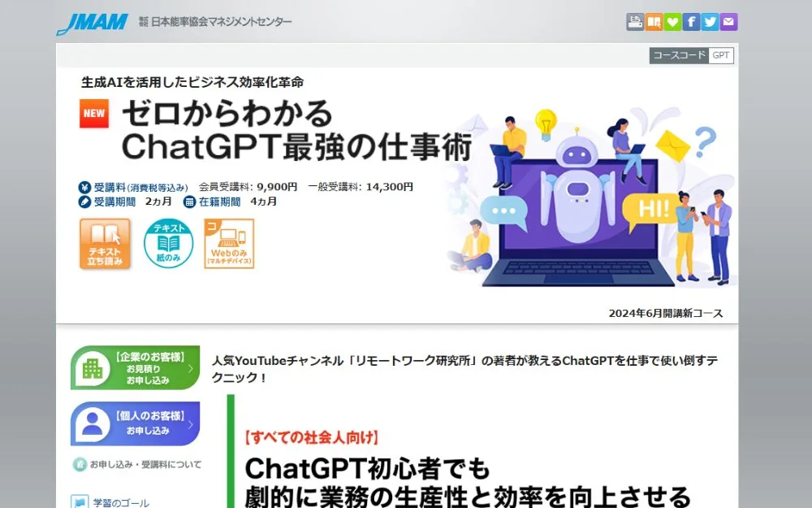This screenshot has height=508, width=812.
Task: Click the 人気YouTubeチャンネル intro paragraph
Action: point(464,368)
